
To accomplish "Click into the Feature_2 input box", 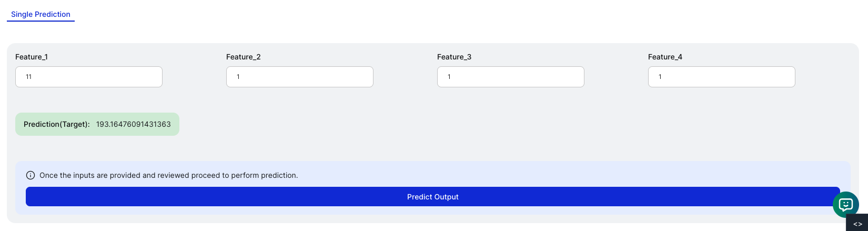I will [x=300, y=77].
